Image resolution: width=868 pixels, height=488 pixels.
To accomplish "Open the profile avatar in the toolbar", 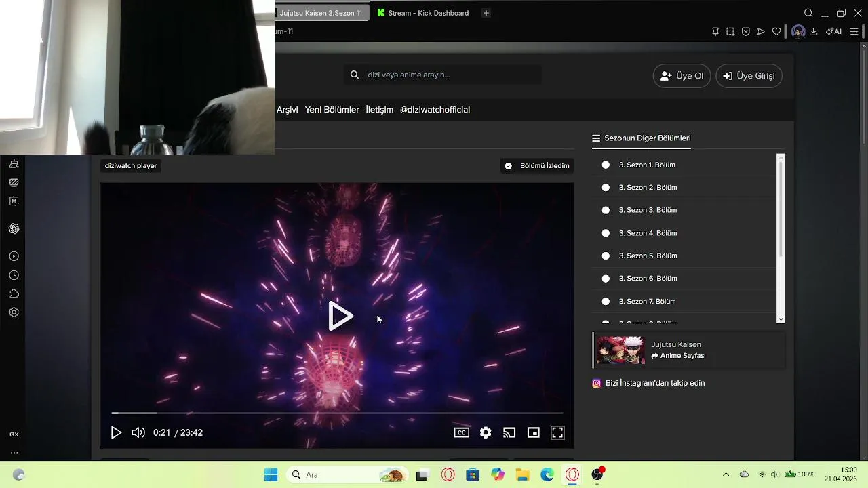I will [x=798, y=31].
